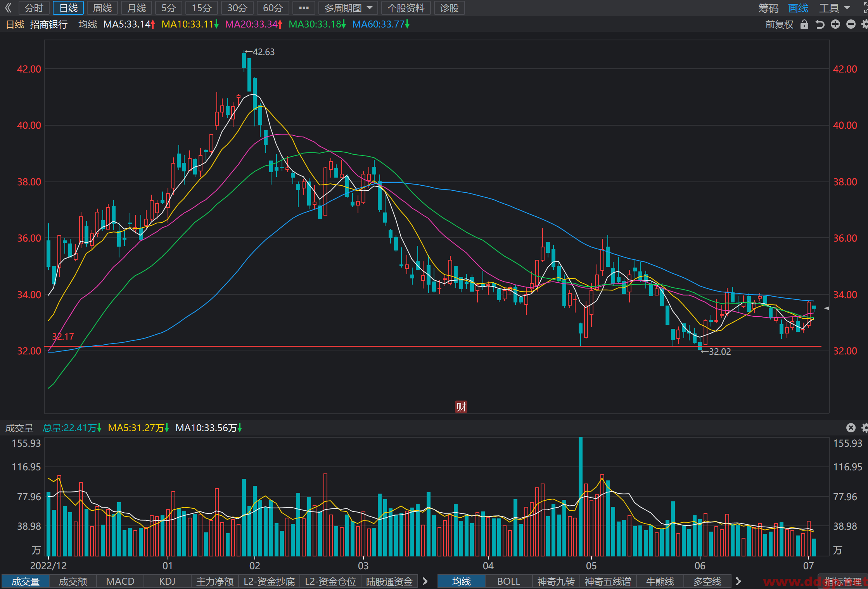This screenshot has width=868, height=589.
Task: Select 成交额 indicator tab
Action: (x=73, y=581)
